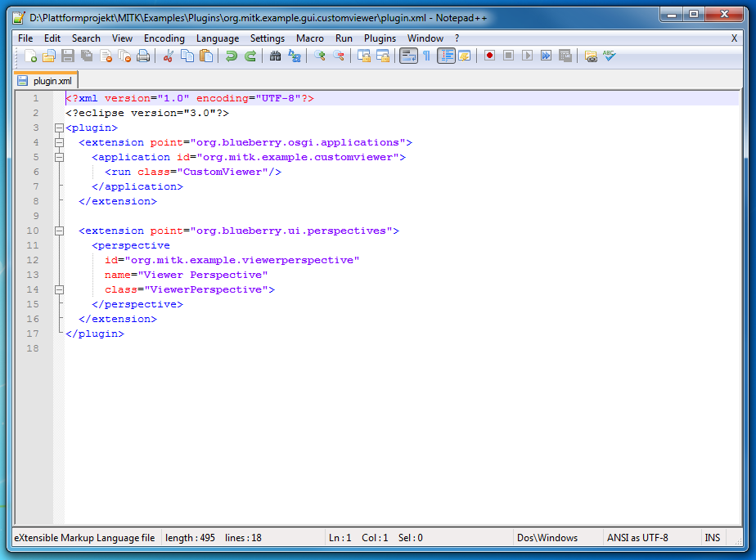Image resolution: width=756 pixels, height=560 pixels.
Task: Click the Viewer Perspective name value
Action: click(x=203, y=275)
